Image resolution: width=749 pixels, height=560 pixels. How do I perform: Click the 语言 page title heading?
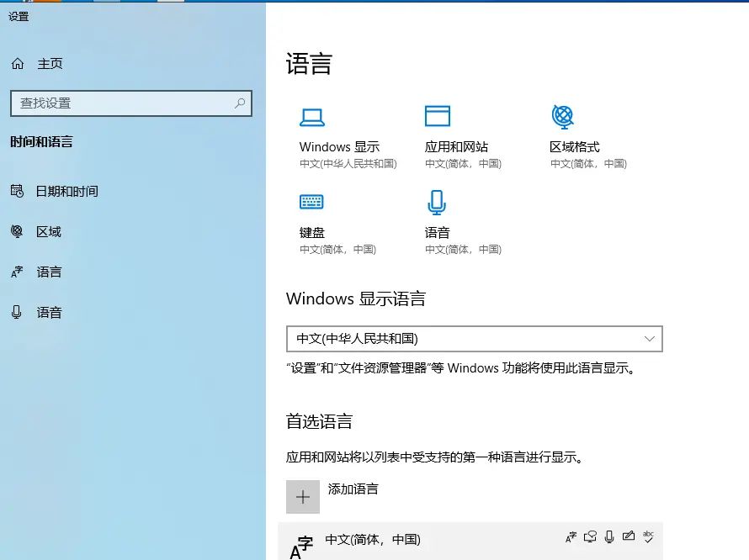pyautogui.click(x=309, y=64)
